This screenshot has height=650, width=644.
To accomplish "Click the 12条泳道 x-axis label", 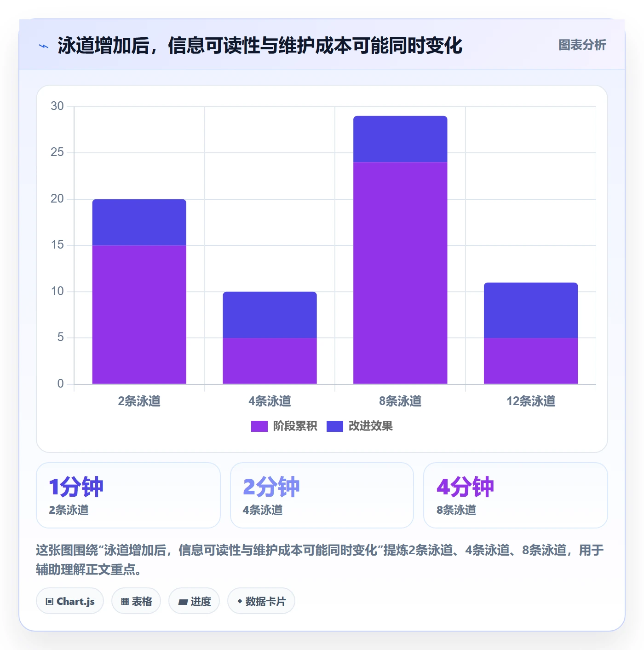I will [x=531, y=401].
